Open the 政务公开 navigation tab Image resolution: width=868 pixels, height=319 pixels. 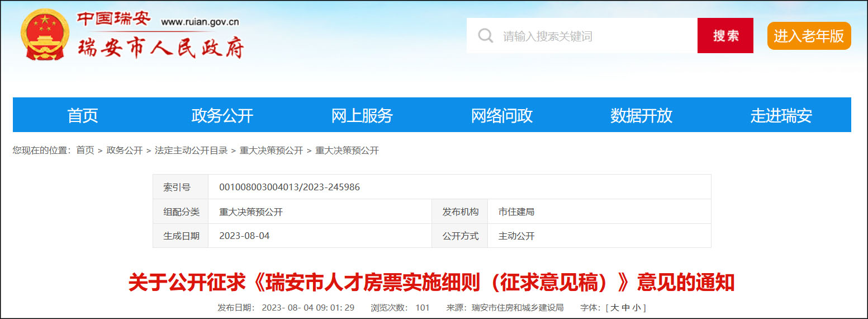(x=222, y=115)
